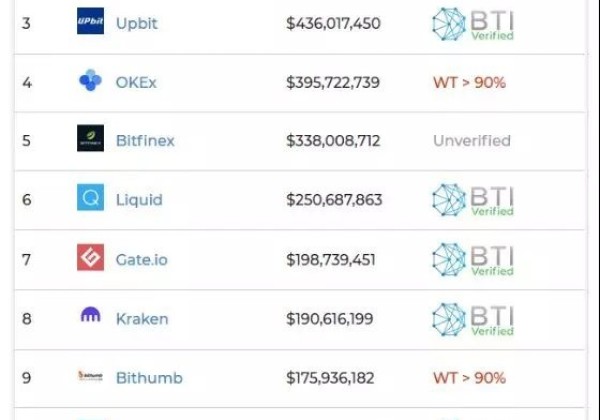Screen dimensions: 600x420
Task: Open the Upbit exchange link
Action: pos(137,22)
